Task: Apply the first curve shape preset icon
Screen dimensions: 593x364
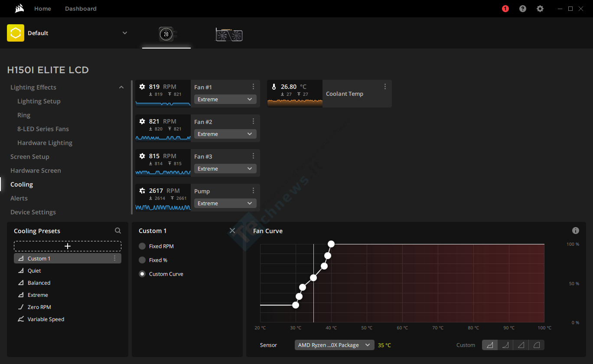Action: pyautogui.click(x=490, y=345)
